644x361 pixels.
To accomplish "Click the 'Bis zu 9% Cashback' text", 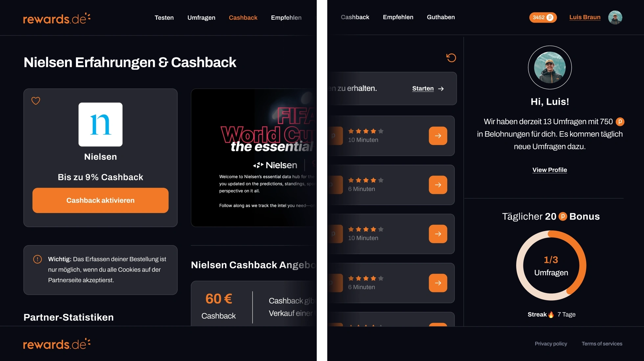I will pos(101,177).
